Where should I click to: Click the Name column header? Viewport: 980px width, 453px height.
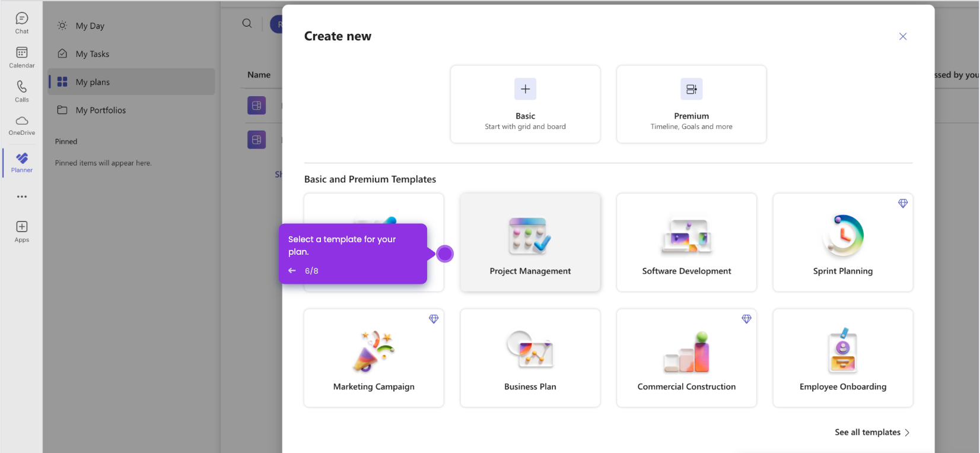(x=259, y=75)
